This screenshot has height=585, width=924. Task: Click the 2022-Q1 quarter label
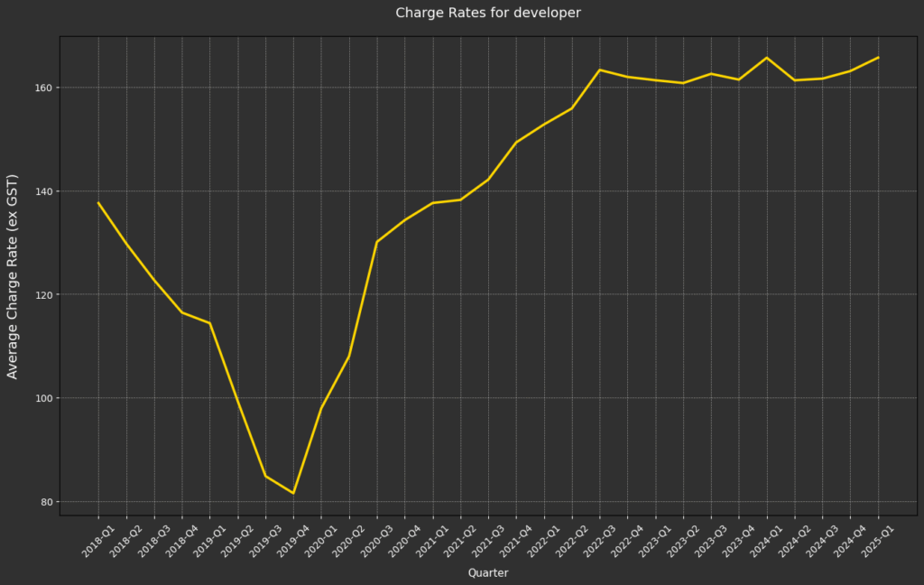click(543, 542)
